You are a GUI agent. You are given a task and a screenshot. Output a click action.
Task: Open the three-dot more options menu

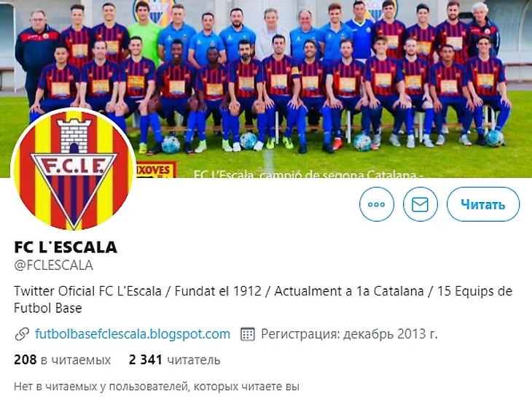click(x=377, y=204)
